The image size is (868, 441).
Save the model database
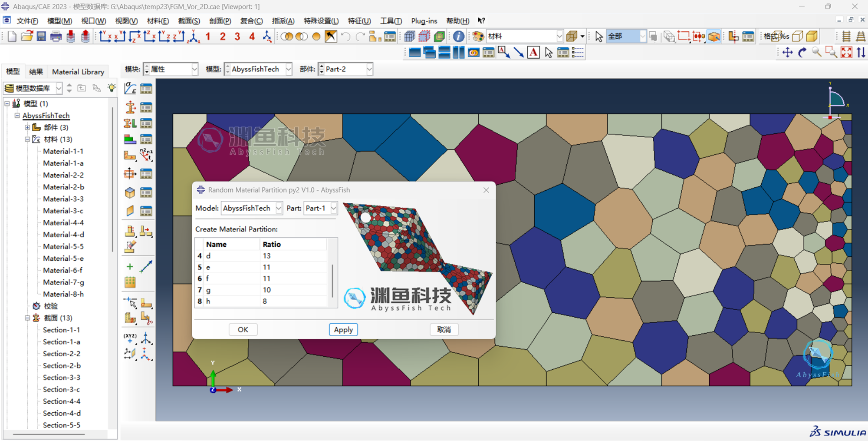click(41, 36)
